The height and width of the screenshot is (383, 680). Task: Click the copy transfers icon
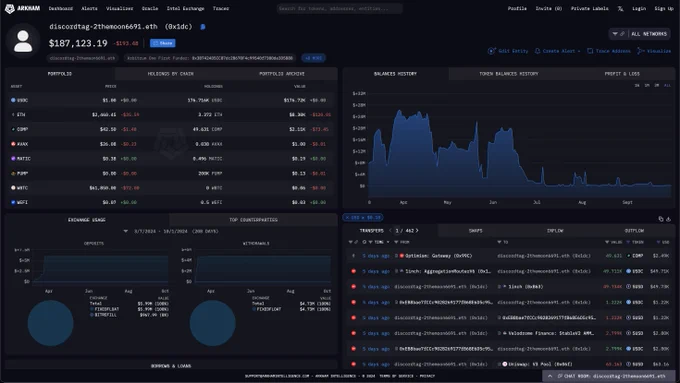pyautogui.click(x=660, y=219)
